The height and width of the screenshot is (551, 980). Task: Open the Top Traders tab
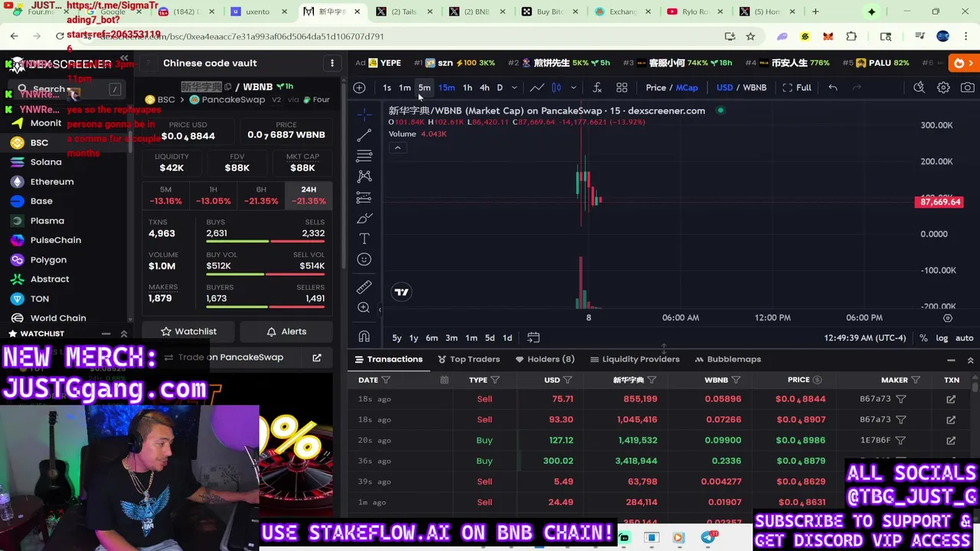coord(468,359)
